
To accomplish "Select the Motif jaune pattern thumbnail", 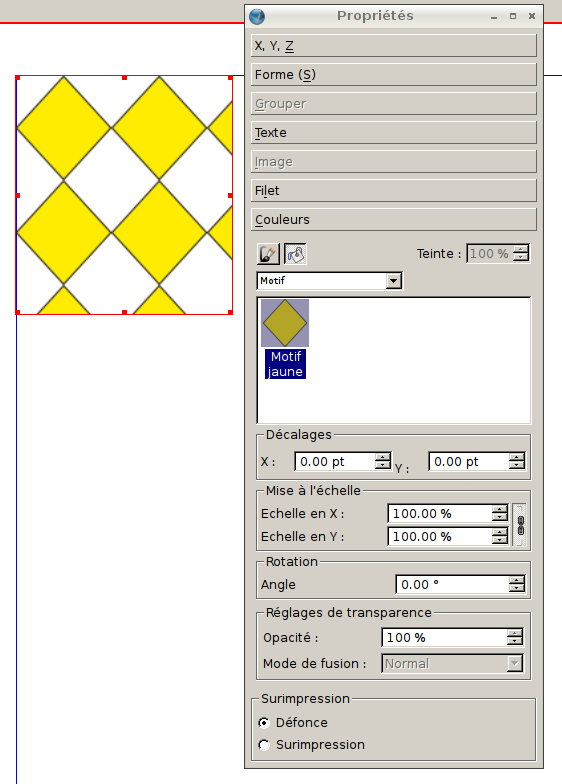I will (x=285, y=323).
